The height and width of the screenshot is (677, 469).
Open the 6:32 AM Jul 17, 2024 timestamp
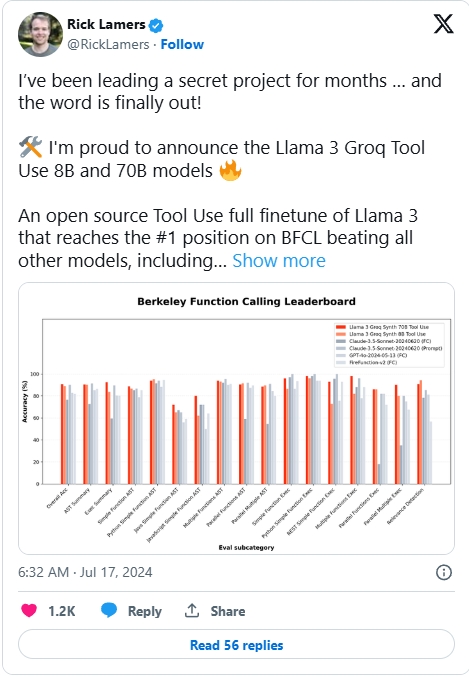(85, 572)
